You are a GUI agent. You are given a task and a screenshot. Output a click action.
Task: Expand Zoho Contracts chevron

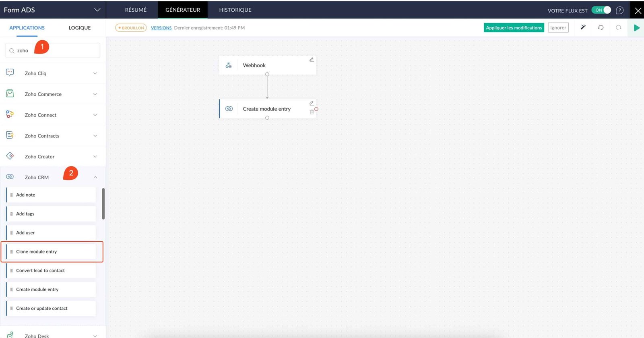point(95,136)
